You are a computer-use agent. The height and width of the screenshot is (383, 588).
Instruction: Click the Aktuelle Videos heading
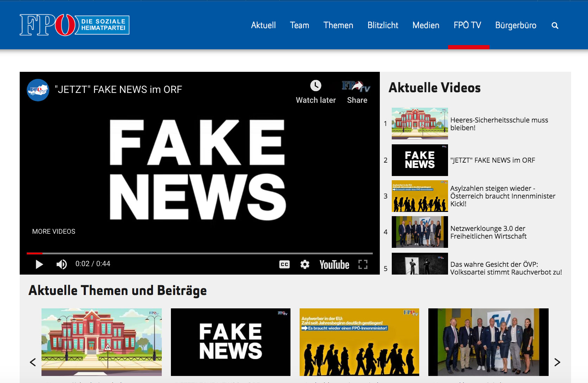tap(435, 88)
